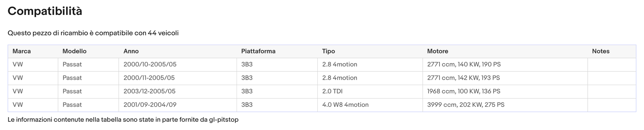Click the 2.0 TDI type cell

pos(370,91)
